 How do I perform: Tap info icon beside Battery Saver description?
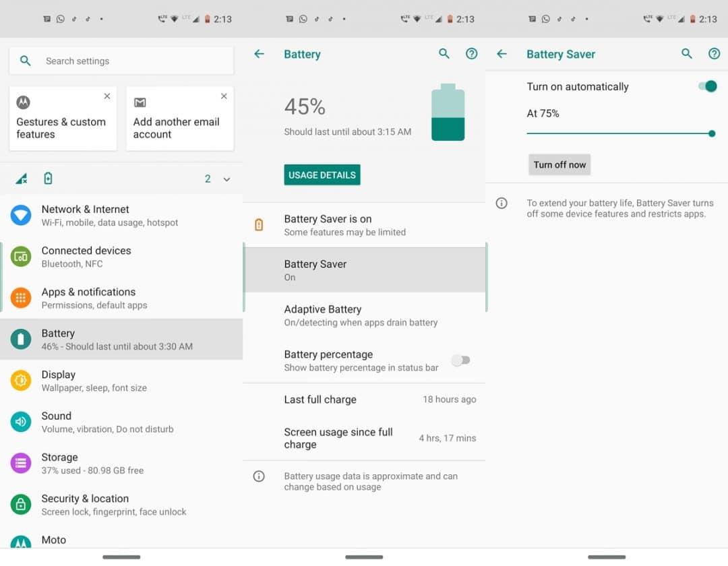tap(502, 203)
